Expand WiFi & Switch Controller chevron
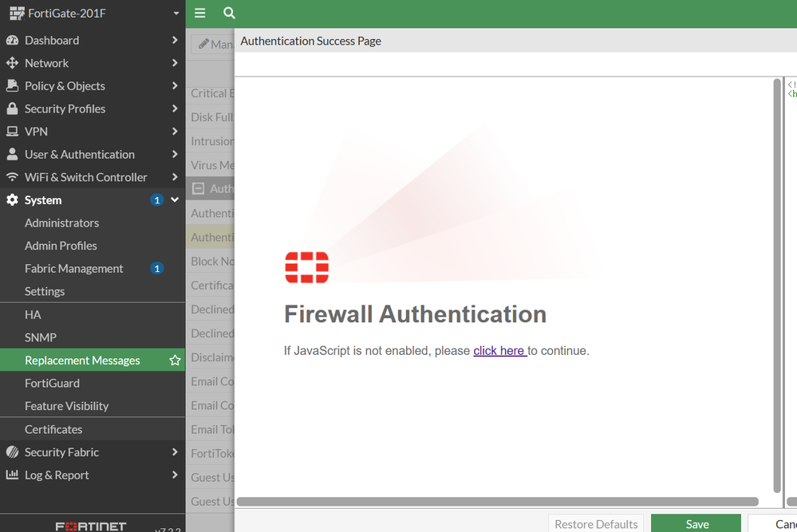 click(x=175, y=177)
